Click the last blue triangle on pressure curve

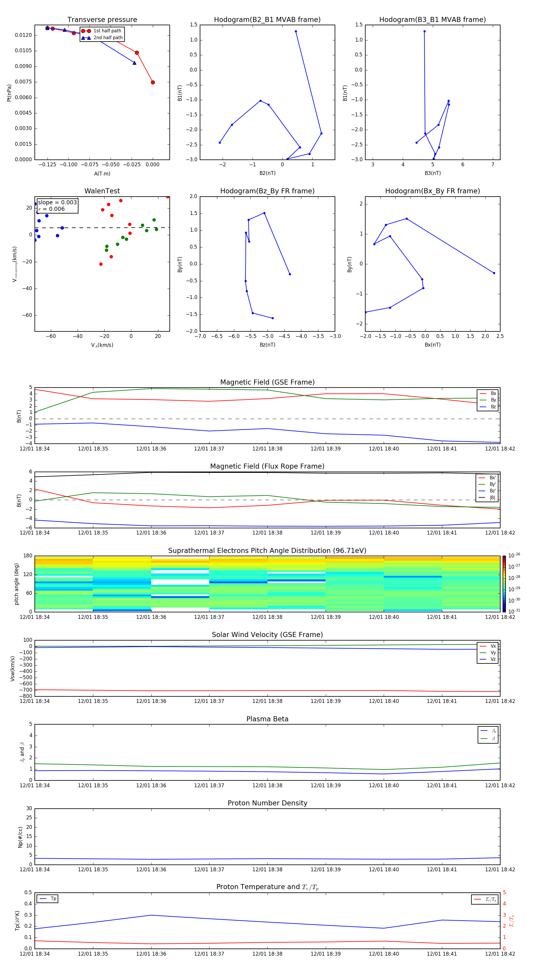click(134, 63)
